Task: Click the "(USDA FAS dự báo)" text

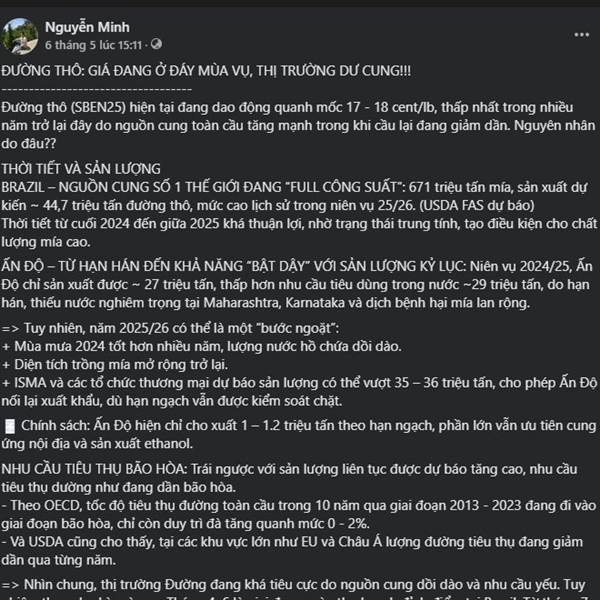Action: [477, 205]
